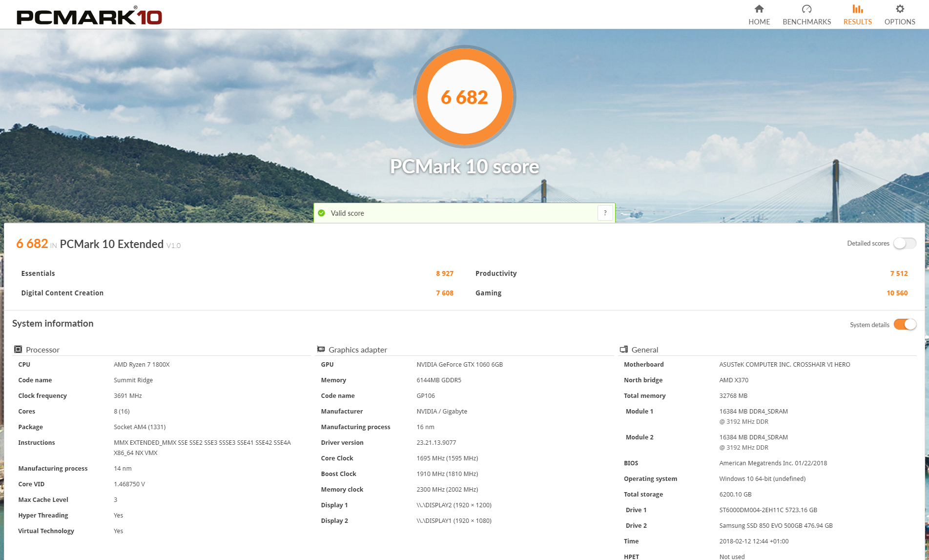Select the Instructions value starting with MMX

202,448
